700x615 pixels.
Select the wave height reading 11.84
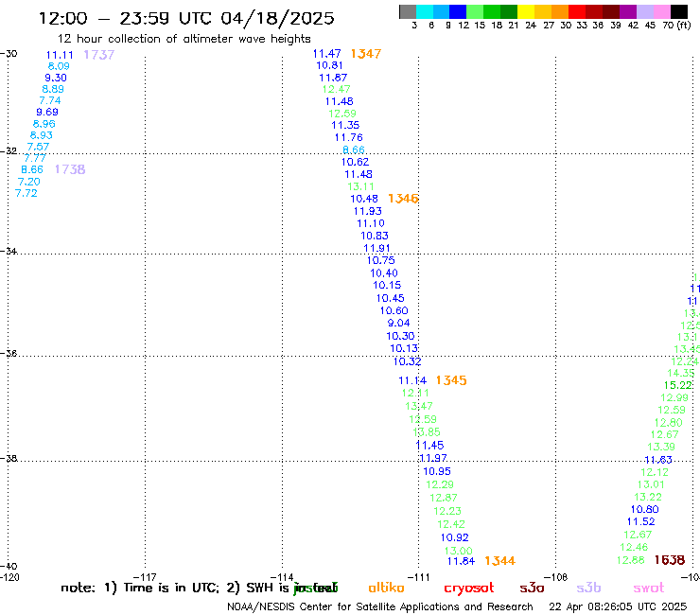coord(462,561)
